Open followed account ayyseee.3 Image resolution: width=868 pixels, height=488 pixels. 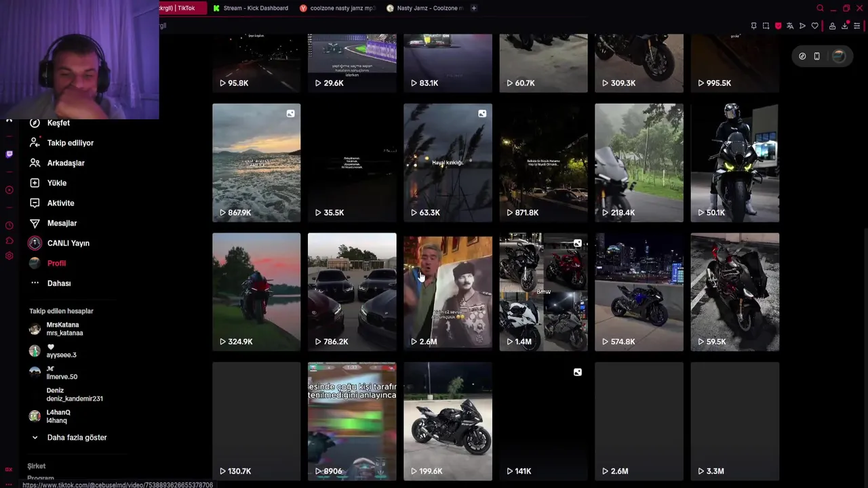tap(53, 351)
